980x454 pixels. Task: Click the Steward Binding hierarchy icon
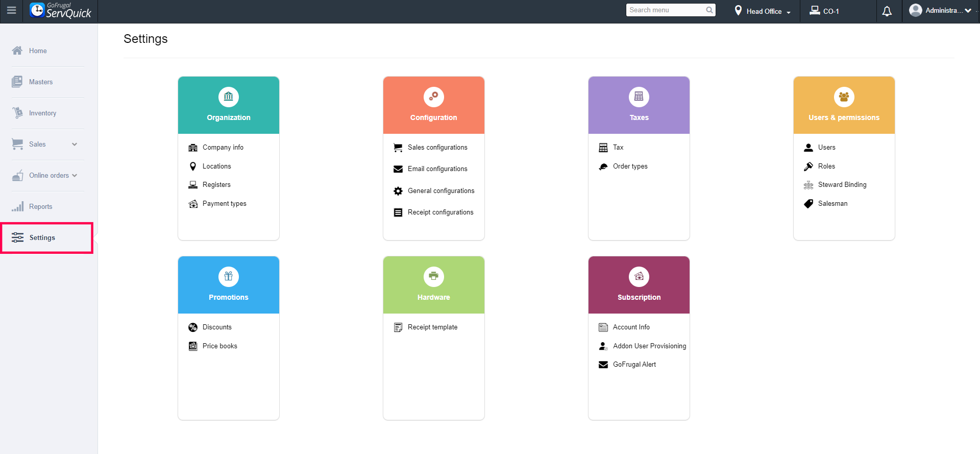808,185
